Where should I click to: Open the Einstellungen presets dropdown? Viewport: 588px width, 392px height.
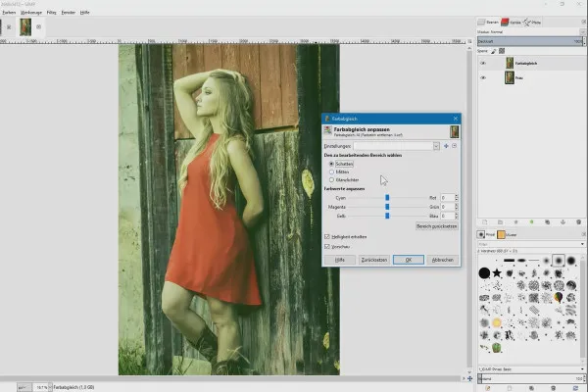pos(437,145)
